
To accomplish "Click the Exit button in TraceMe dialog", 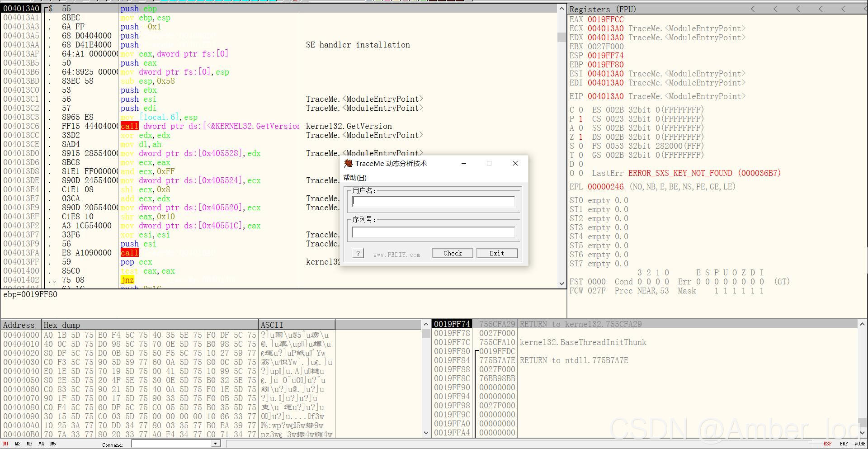I will coord(497,253).
